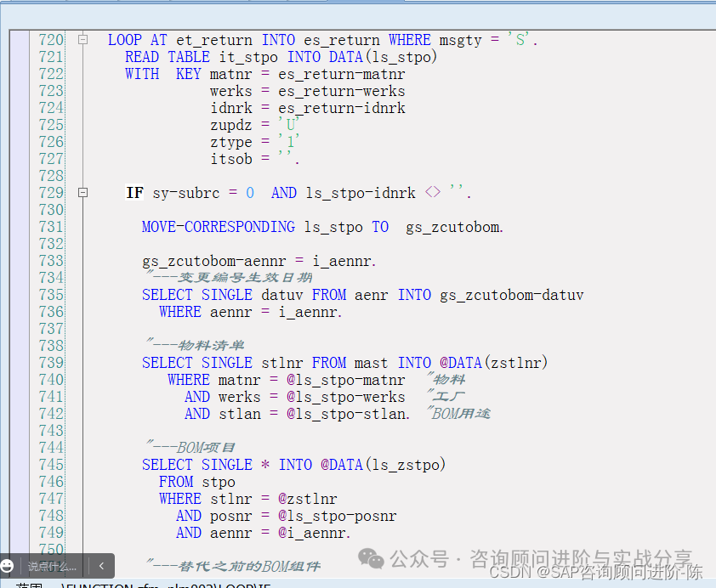Click 'gs_zcutobom-datuv' on line 735
Image resolution: width=716 pixels, height=588 pixels.
[x=512, y=295]
